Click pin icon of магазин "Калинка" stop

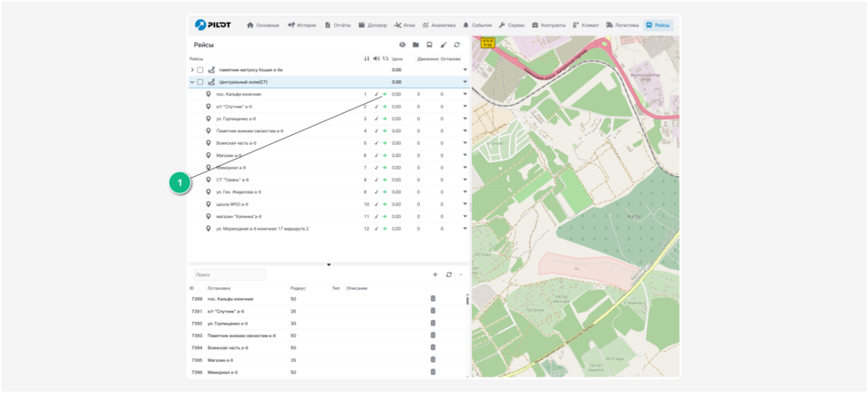click(209, 216)
